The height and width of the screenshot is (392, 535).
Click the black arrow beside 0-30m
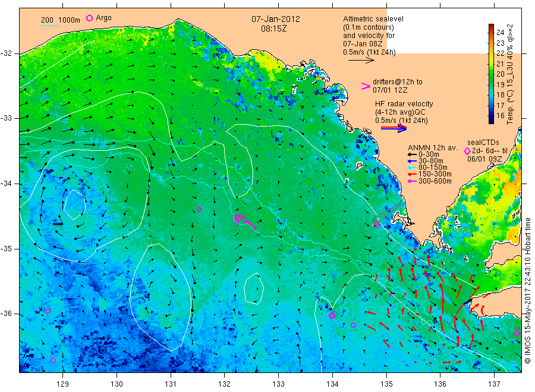coord(412,154)
